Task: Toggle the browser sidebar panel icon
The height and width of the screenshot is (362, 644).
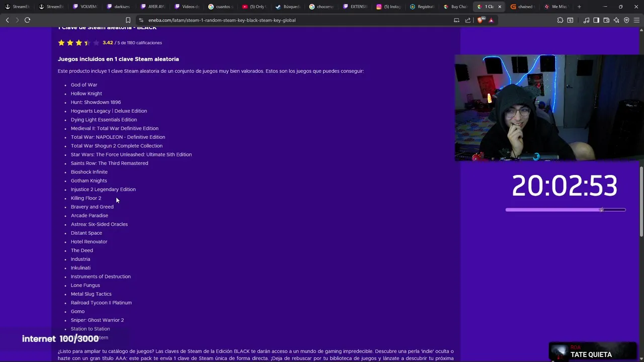Action: [596, 20]
